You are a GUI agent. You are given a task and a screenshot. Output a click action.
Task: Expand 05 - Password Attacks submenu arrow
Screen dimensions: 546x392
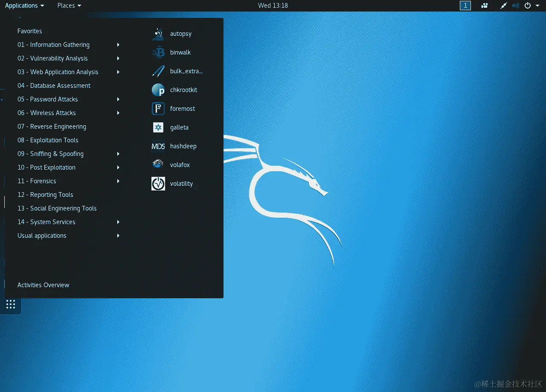(118, 99)
